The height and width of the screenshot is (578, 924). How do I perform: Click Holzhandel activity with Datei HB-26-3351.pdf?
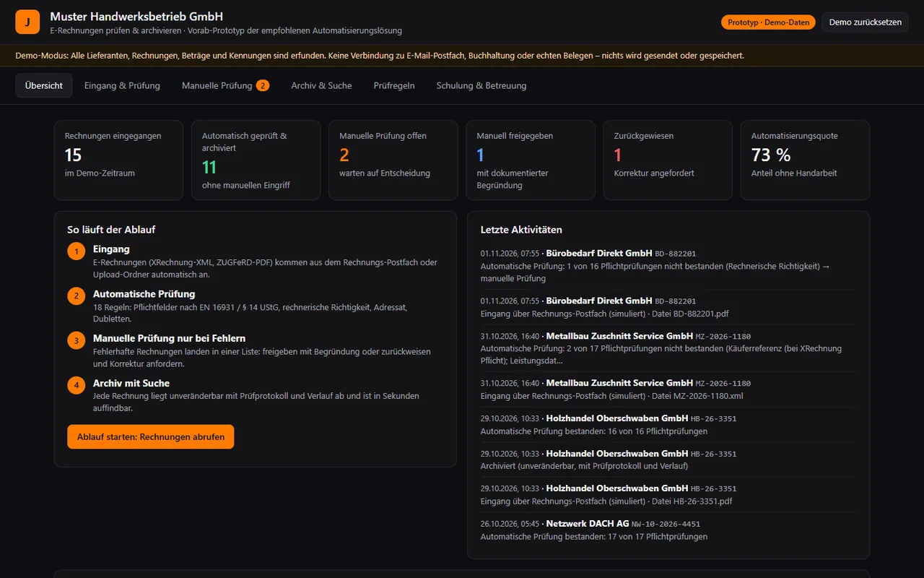pyautogui.click(x=668, y=495)
